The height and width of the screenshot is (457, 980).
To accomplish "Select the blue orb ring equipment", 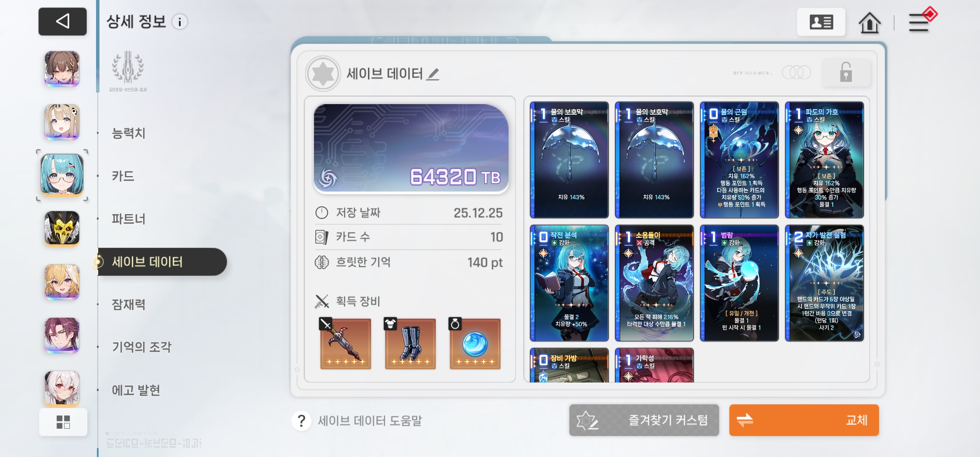I will tap(475, 343).
